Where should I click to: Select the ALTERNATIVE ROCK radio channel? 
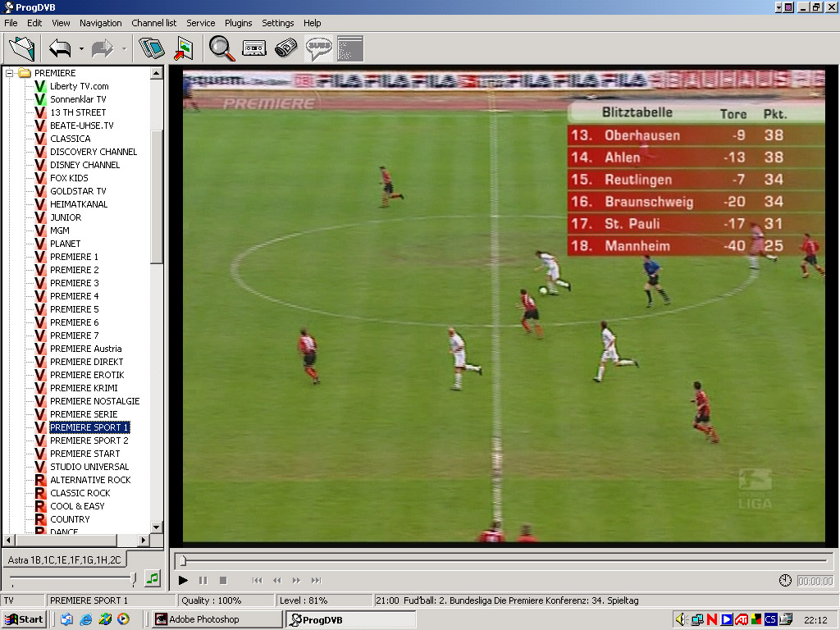(x=90, y=480)
